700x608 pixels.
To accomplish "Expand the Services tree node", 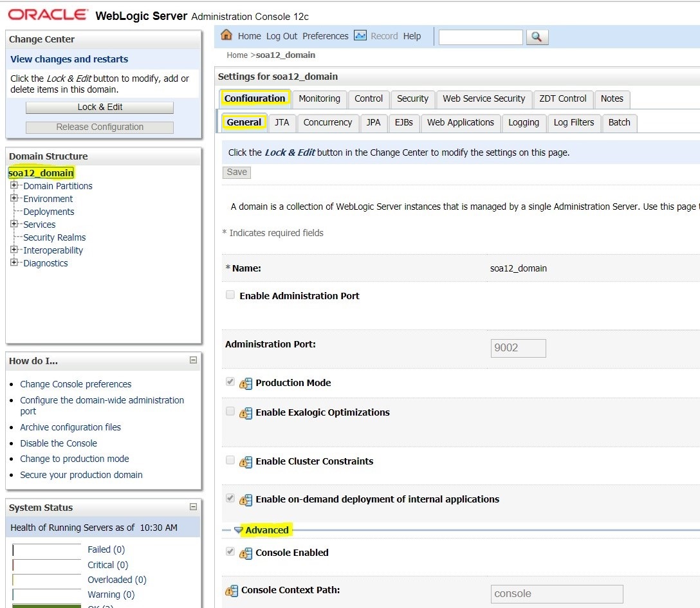I will 14,225.
